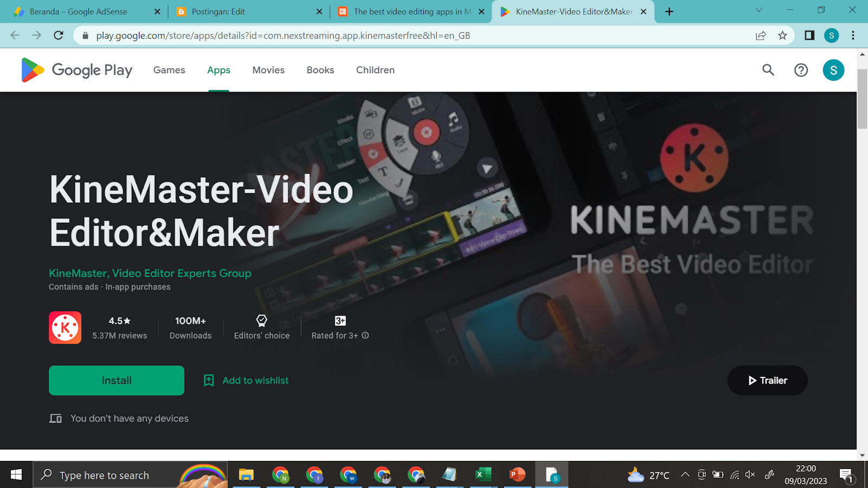Click the KineMaster app icon thumbnail

pos(65,328)
